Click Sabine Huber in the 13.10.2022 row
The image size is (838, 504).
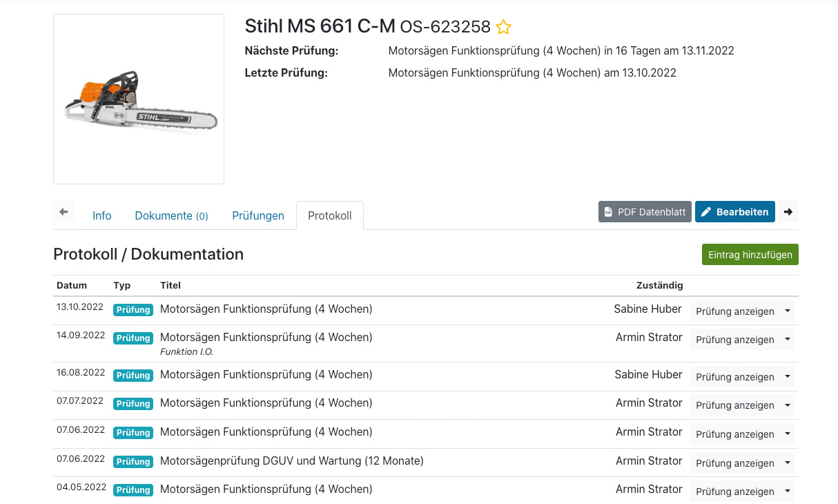point(648,309)
